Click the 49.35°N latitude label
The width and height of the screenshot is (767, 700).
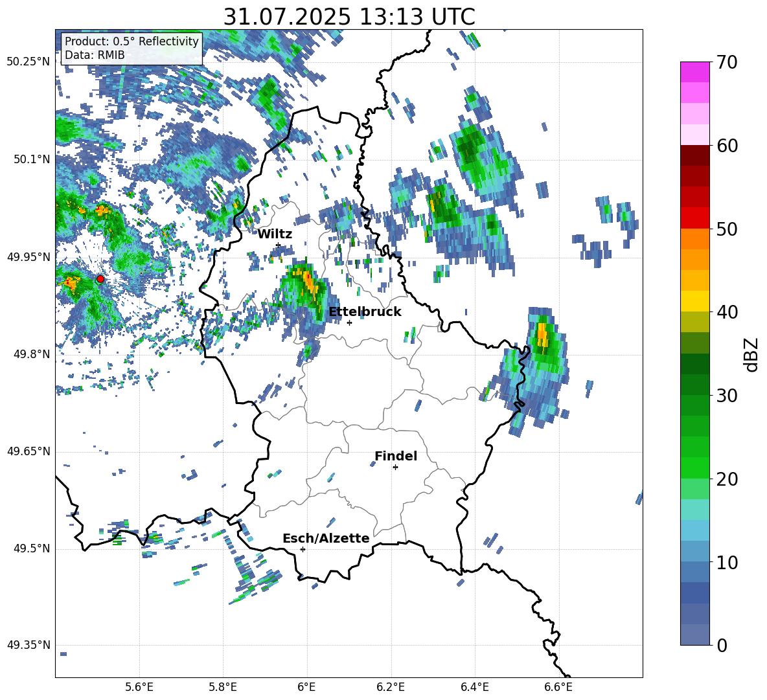pyautogui.click(x=29, y=645)
